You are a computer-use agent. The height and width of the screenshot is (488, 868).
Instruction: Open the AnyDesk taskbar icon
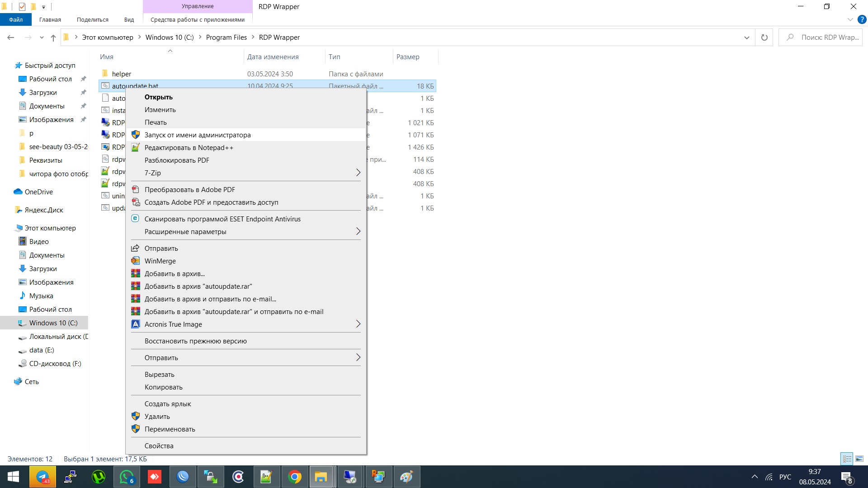point(155,477)
